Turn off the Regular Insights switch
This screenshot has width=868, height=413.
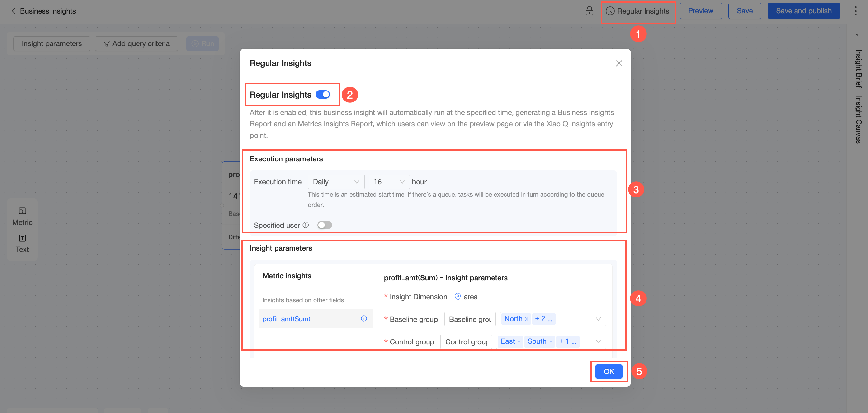(x=323, y=95)
